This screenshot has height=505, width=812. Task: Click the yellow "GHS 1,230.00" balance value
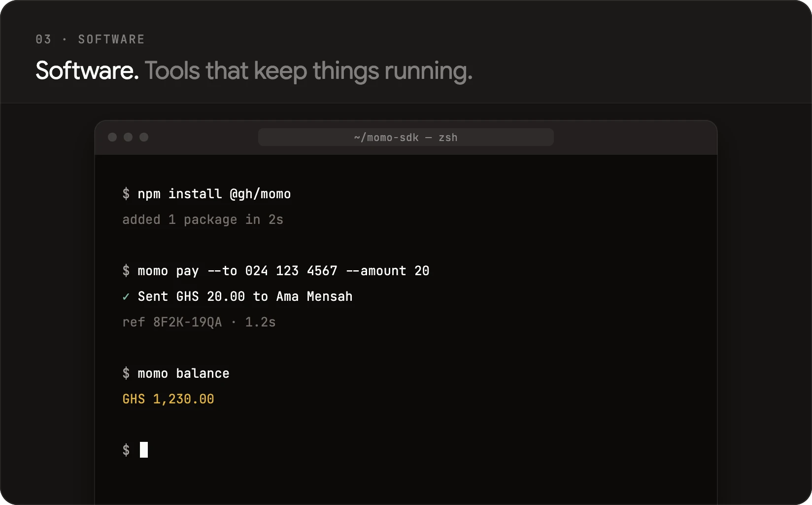click(x=169, y=399)
